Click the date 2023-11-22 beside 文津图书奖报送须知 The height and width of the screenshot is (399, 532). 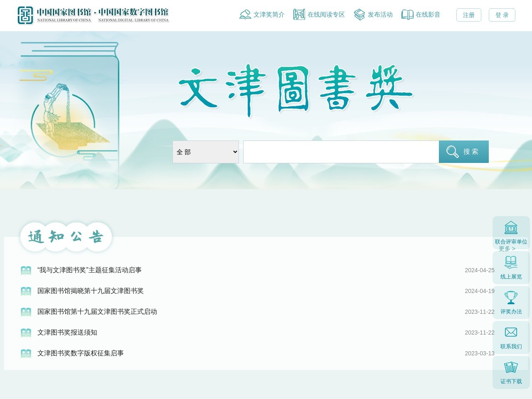pyautogui.click(x=480, y=332)
